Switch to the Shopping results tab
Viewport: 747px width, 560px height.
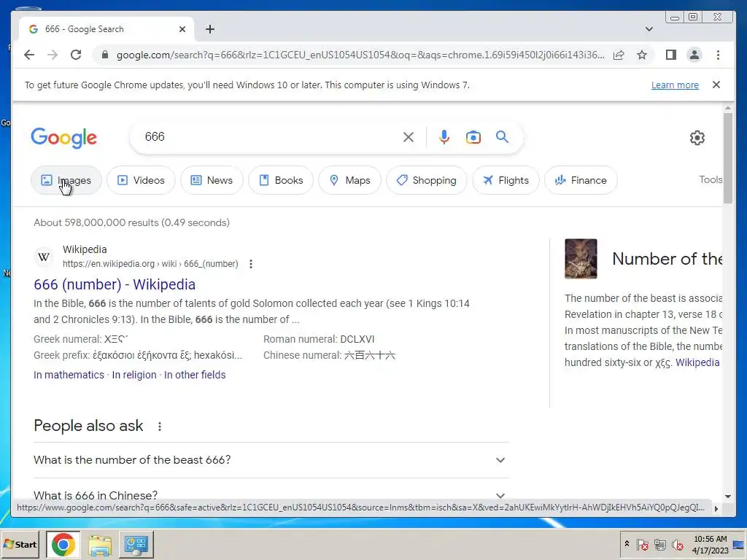(426, 180)
